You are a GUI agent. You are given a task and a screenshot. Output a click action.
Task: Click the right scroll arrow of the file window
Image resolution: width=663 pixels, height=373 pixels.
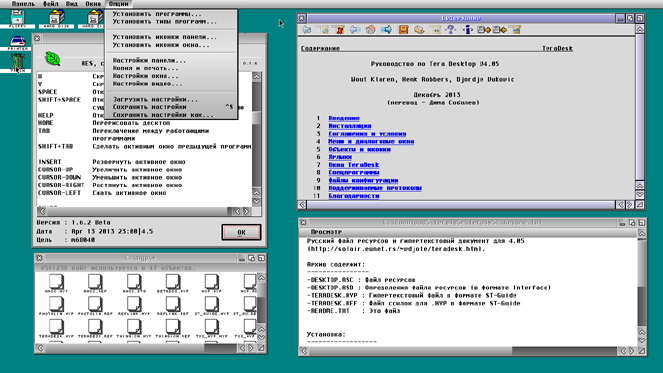point(251,348)
